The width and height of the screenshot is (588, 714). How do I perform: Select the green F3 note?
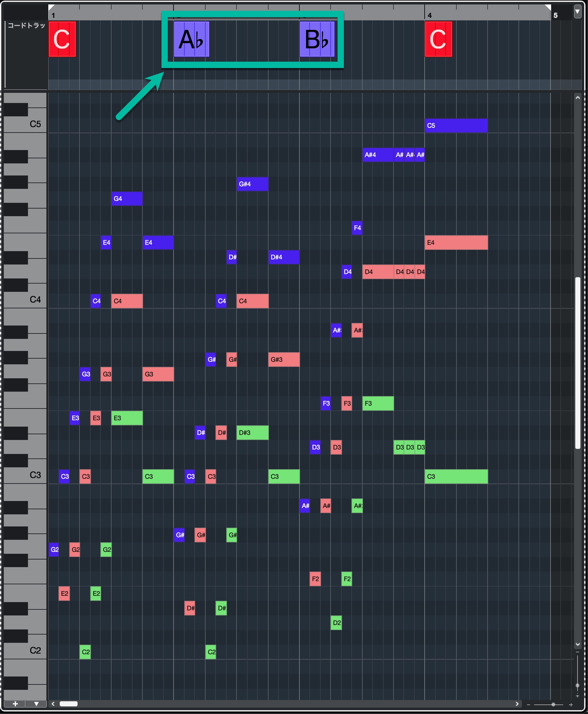click(x=378, y=403)
